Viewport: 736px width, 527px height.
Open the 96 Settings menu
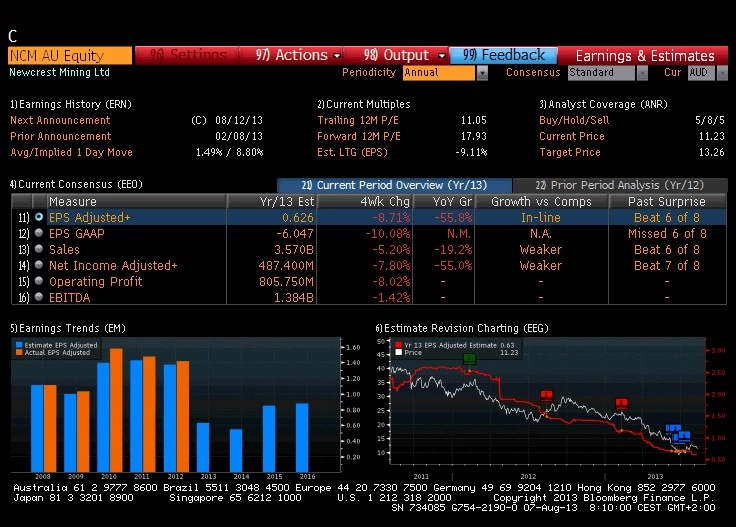[187, 55]
